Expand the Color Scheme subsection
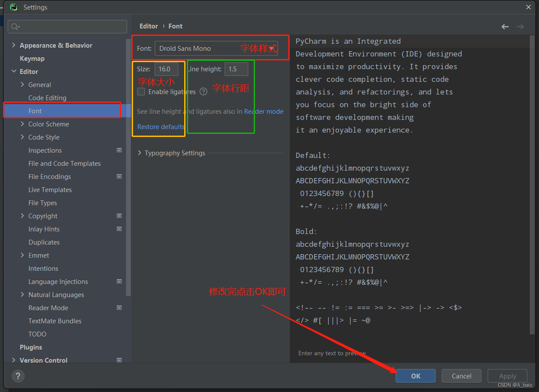Screen dimensions: 539x392 [22, 124]
